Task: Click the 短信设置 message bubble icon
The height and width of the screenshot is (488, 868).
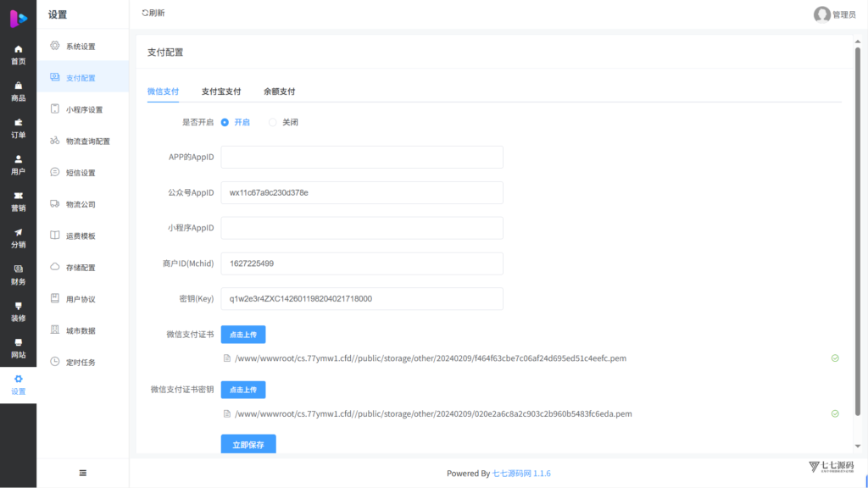Action: pyautogui.click(x=55, y=172)
